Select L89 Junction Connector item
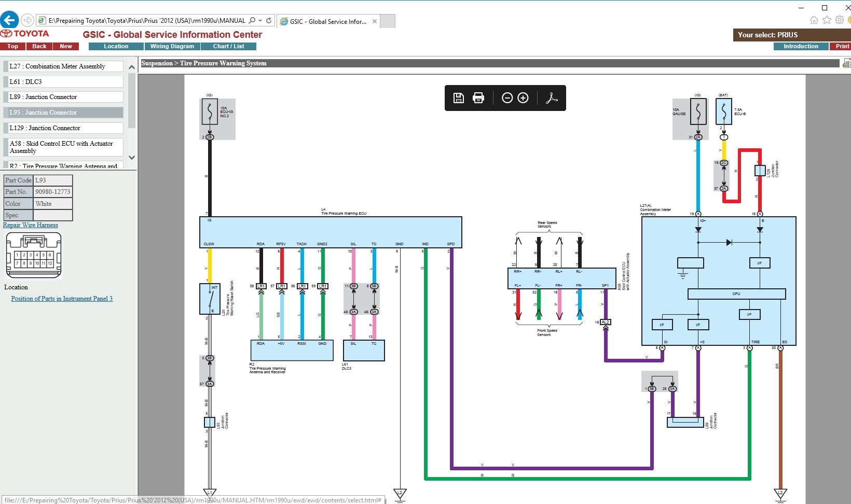This screenshot has height=504, width=851. pos(63,97)
